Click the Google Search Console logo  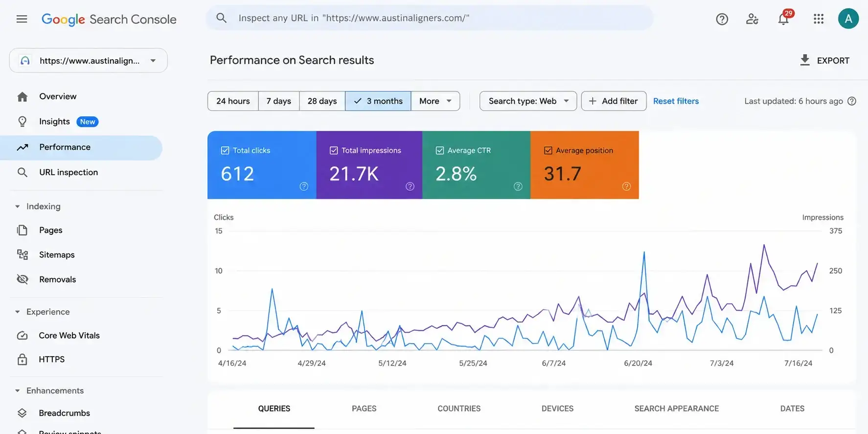[109, 19]
